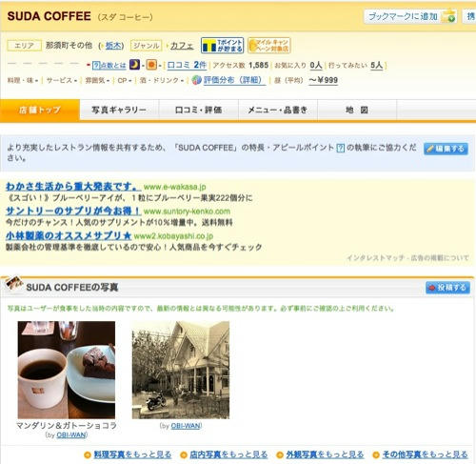Open 料理写真をもっと見る link
476x464 pixels.
(x=132, y=454)
